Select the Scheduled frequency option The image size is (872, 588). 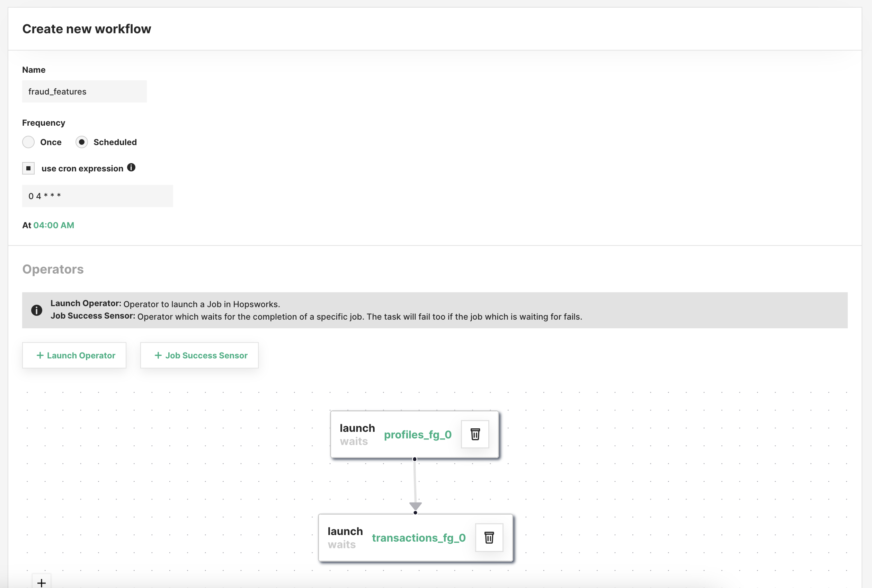82,142
